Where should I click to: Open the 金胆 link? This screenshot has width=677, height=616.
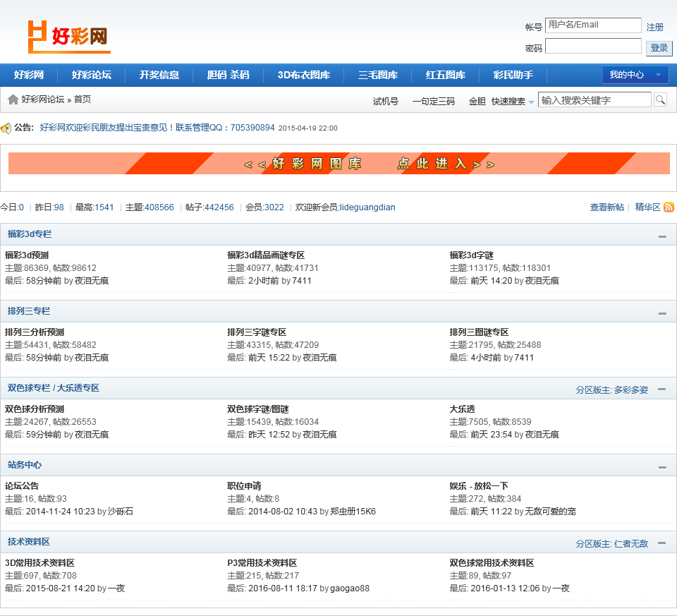(477, 101)
